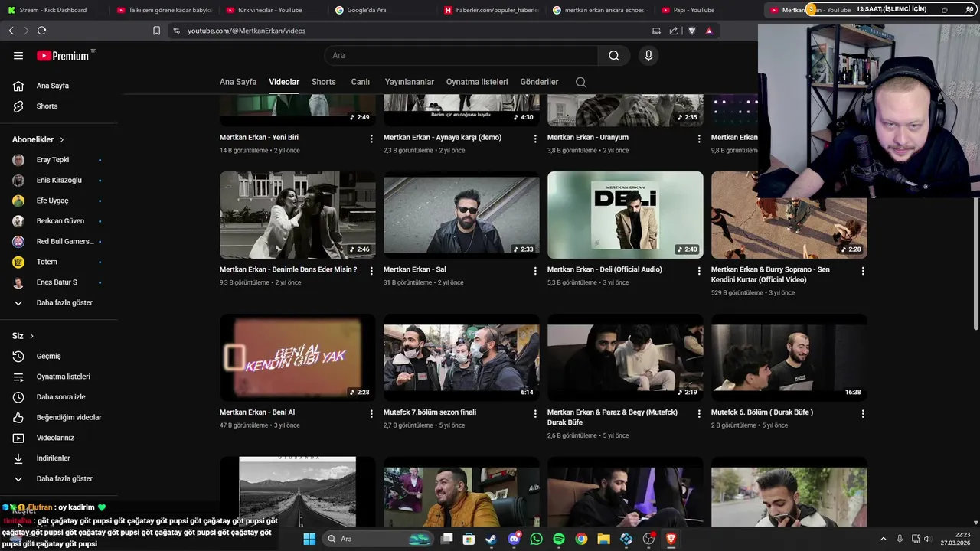The width and height of the screenshot is (980, 551).
Task: Open Discord from taskbar
Action: pyautogui.click(x=514, y=539)
